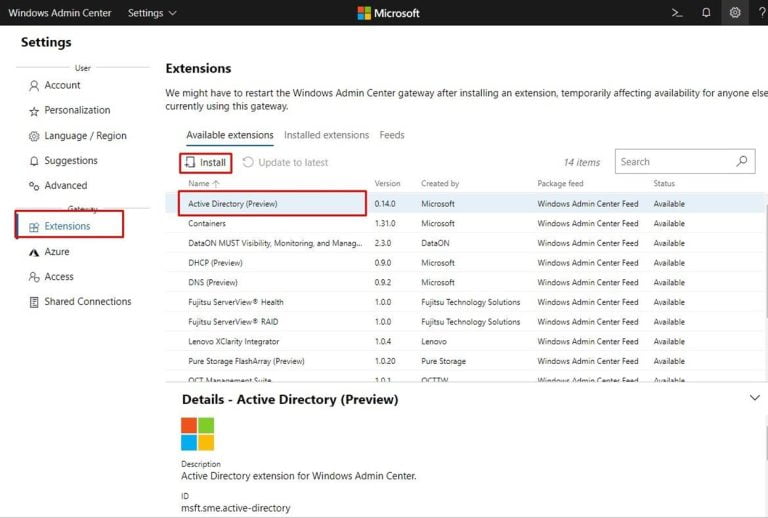Select Lenovo XClarity Integrator row
Image resolution: width=768 pixels, height=518 pixels.
tap(464, 341)
